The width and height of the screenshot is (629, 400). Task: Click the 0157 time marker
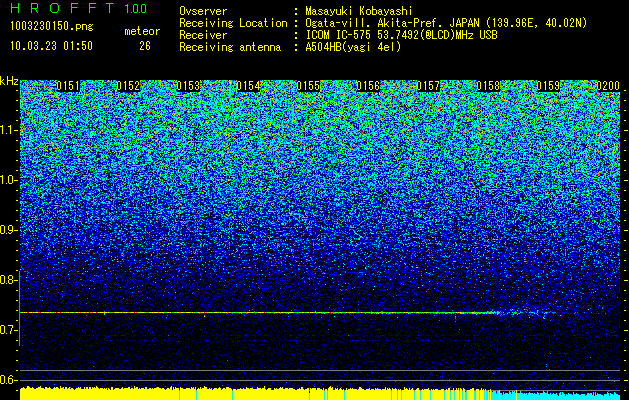[428, 86]
